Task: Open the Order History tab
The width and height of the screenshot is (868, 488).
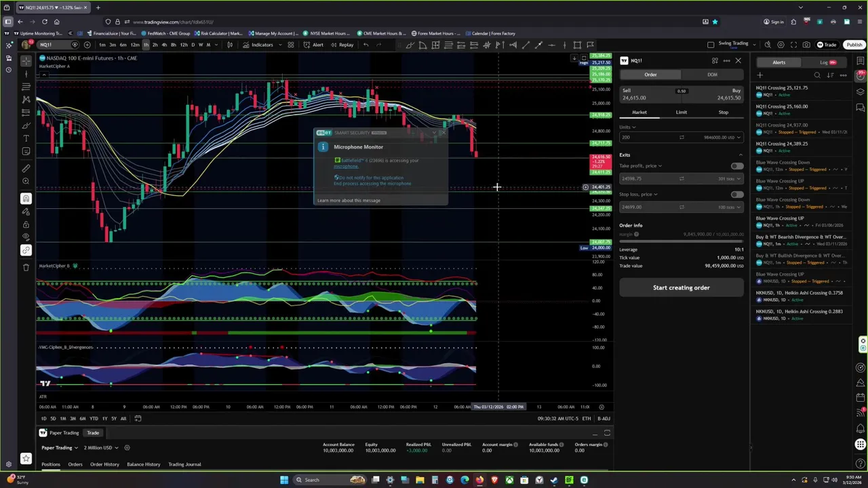Action: click(x=104, y=464)
